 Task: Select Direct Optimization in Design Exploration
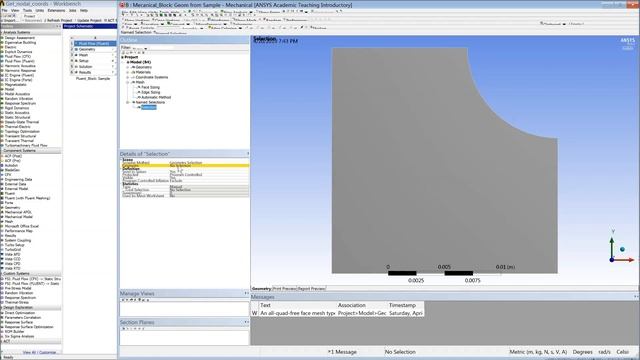(19, 313)
